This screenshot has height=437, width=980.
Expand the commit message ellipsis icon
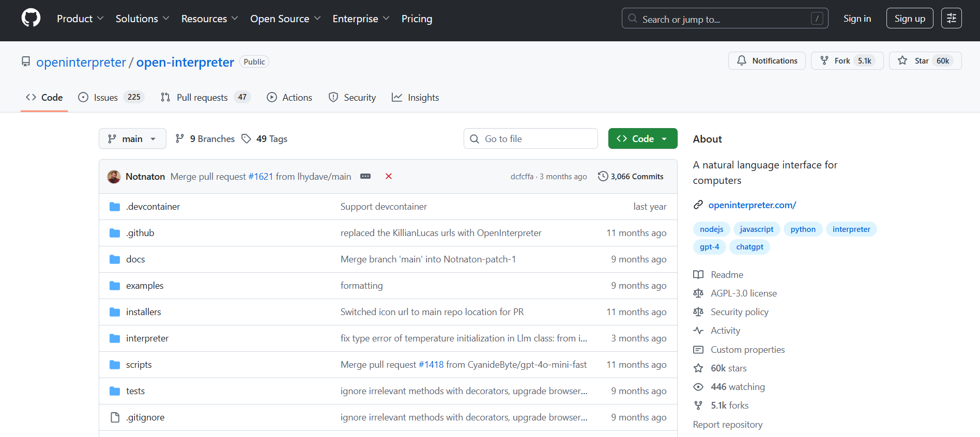[365, 176]
